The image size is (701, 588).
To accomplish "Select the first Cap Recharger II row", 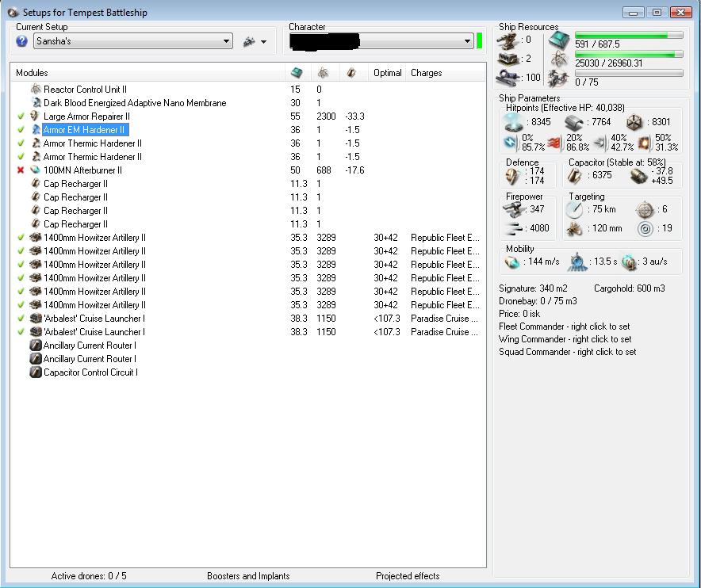I will click(x=75, y=184).
